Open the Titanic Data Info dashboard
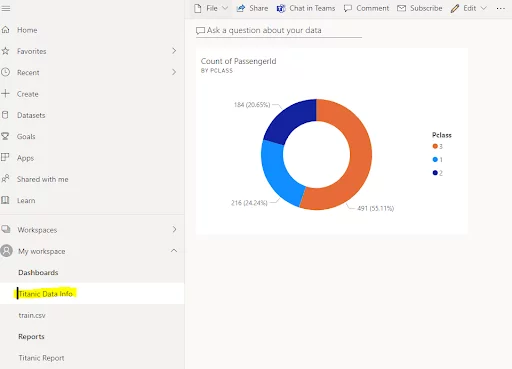 pos(45,294)
